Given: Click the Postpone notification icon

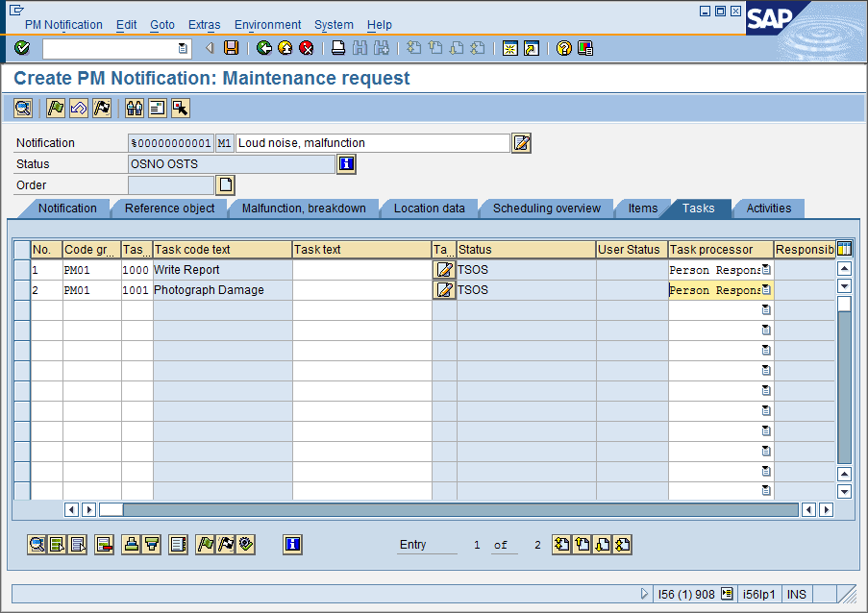Looking at the screenshot, I should [x=79, y=108].
